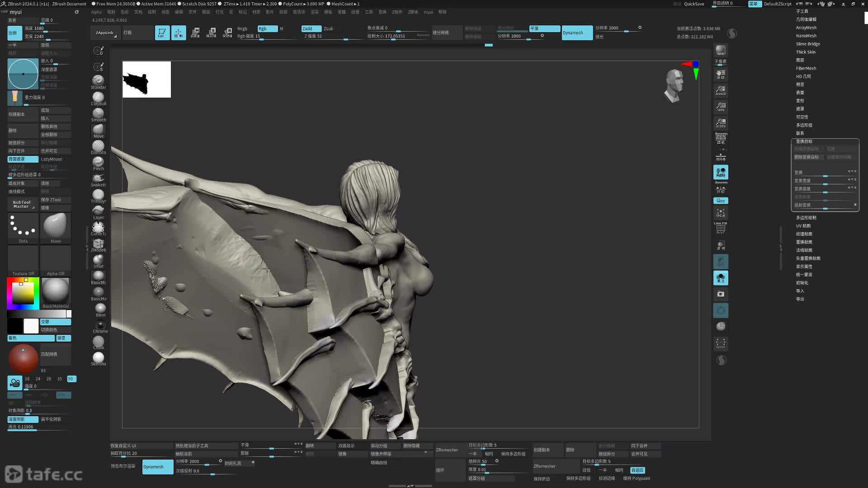Click the Move tool M icon
The height and width of the screenshot is (488, 868).
195,33
